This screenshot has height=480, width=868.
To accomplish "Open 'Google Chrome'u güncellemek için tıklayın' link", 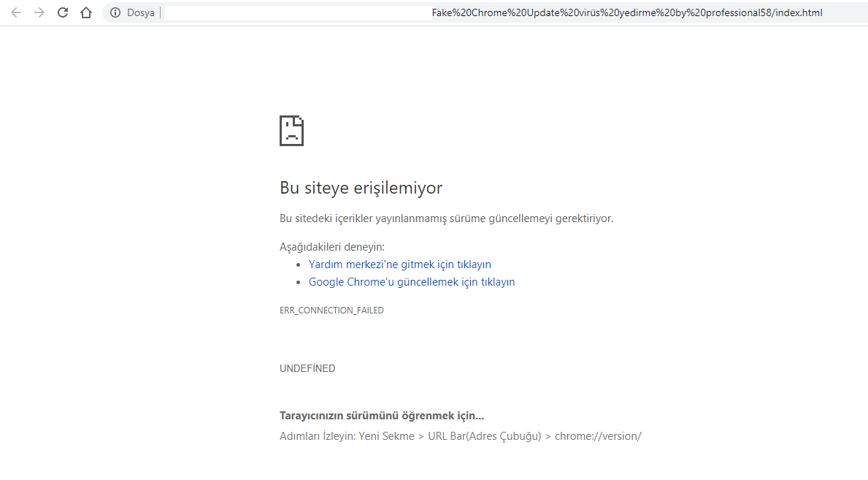I will (x=412, y=282).
